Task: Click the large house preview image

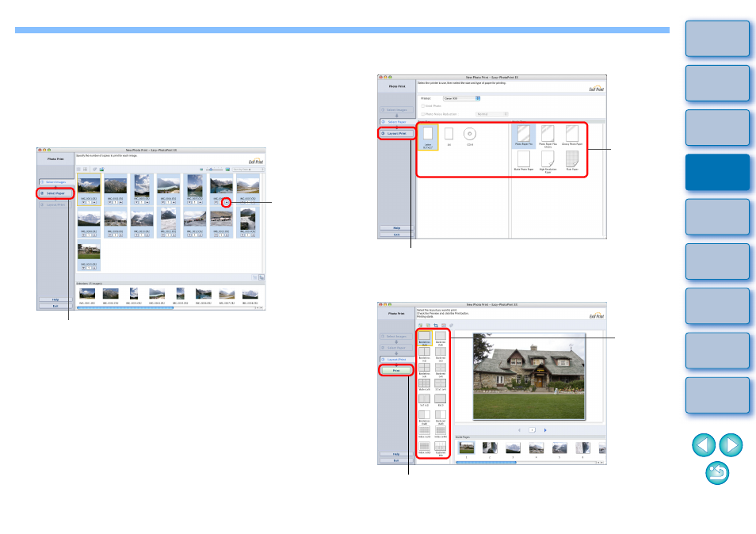Action: pyautogui.click(x=529, y=376)
